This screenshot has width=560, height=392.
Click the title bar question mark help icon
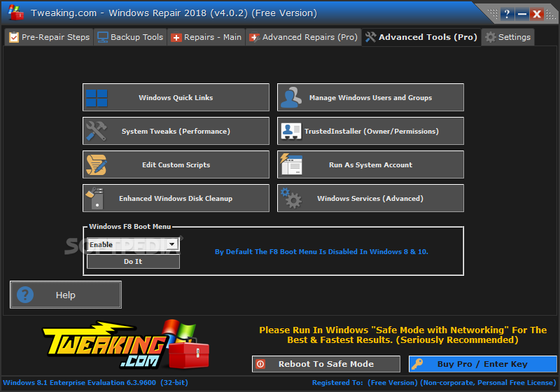tap(507, 14)
